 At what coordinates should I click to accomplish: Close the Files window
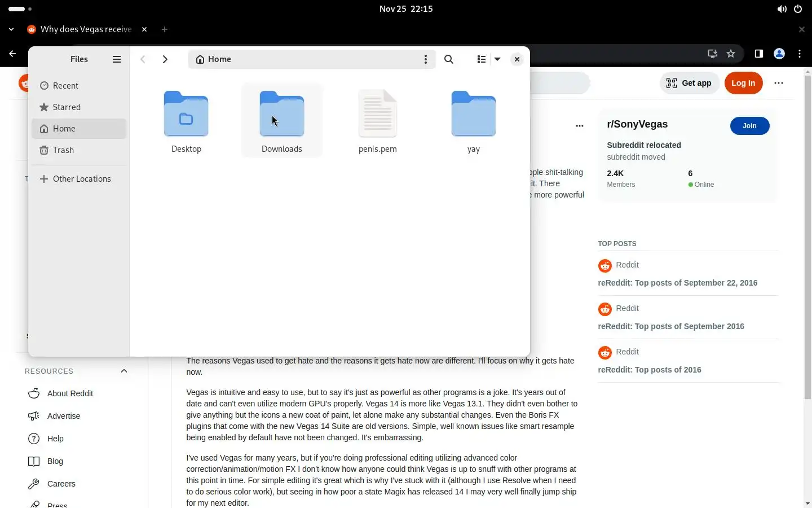[517, 59]
